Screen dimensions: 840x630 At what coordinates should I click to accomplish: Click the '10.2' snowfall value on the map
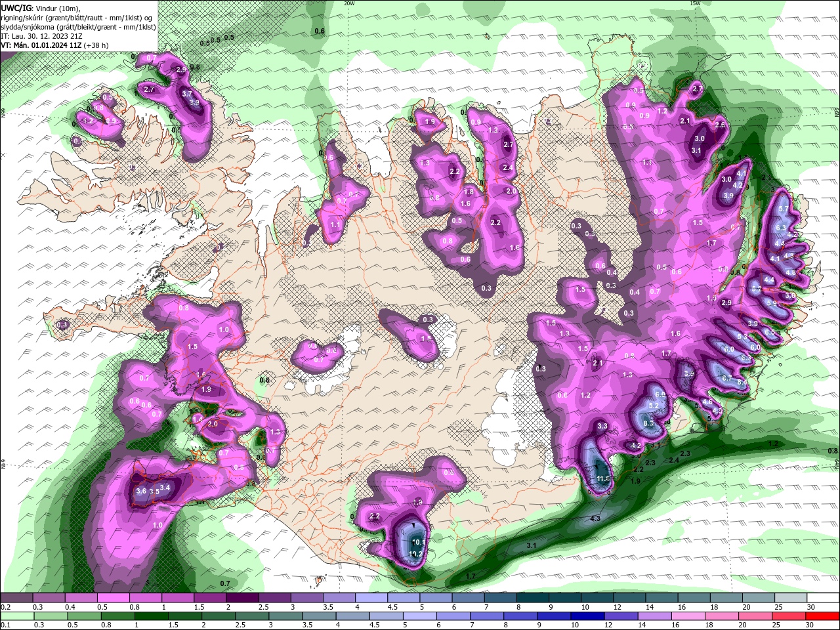coord(415,554)
